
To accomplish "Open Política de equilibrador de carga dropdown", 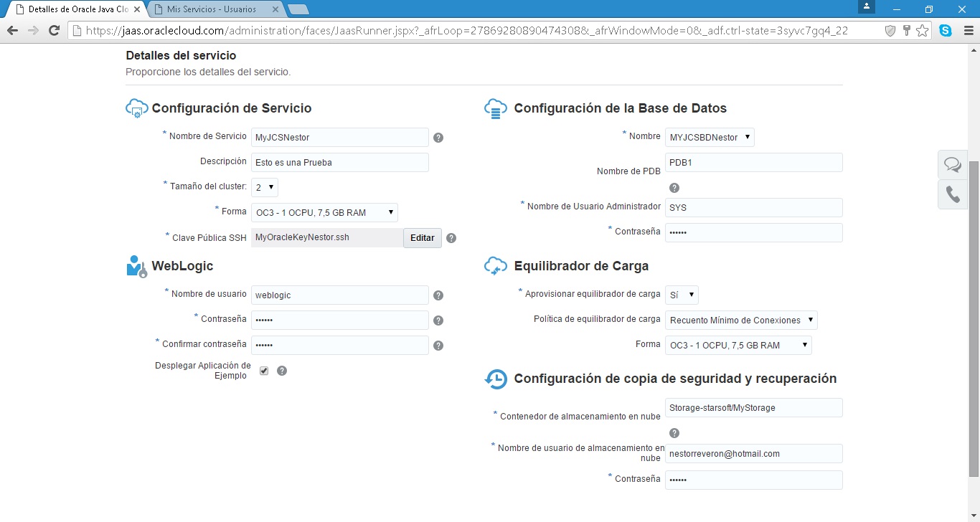I will coord(741,321).
